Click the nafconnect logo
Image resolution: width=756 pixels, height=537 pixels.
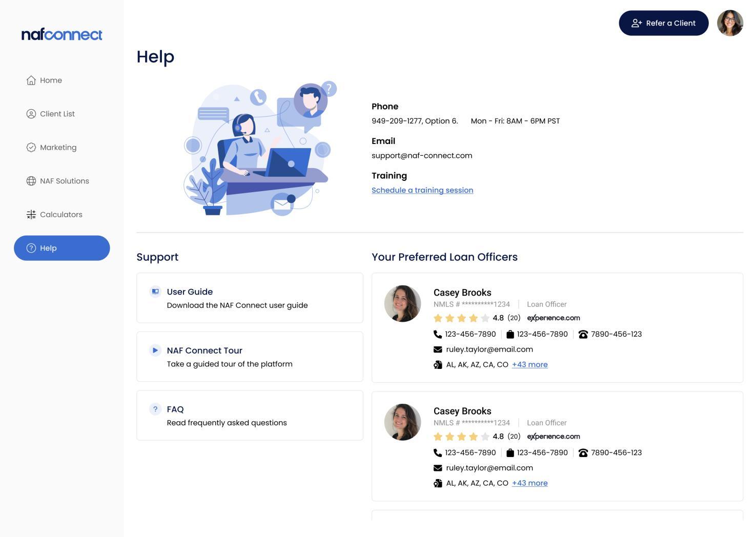pyautogui.click(x=62, y=34)
